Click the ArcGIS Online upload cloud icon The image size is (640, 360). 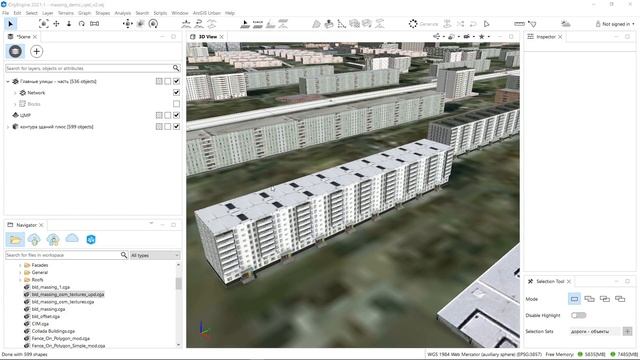[x=34, y=240]
